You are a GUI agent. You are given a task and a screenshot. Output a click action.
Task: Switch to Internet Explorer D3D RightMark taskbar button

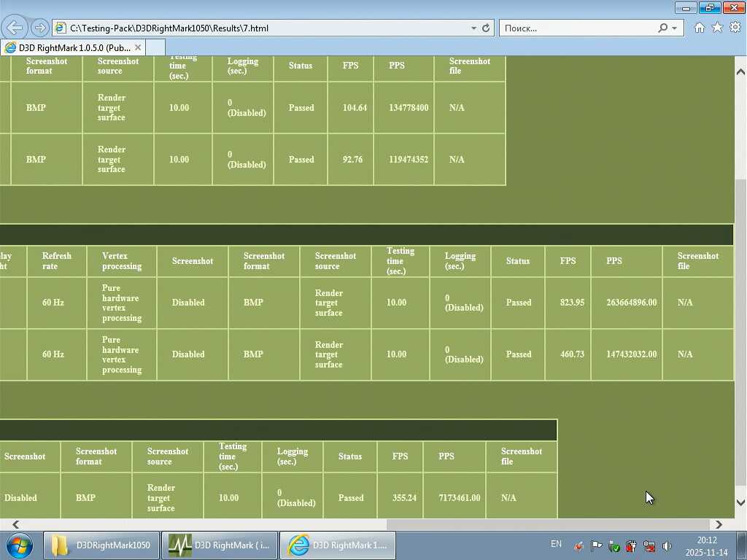click(337, 545)
